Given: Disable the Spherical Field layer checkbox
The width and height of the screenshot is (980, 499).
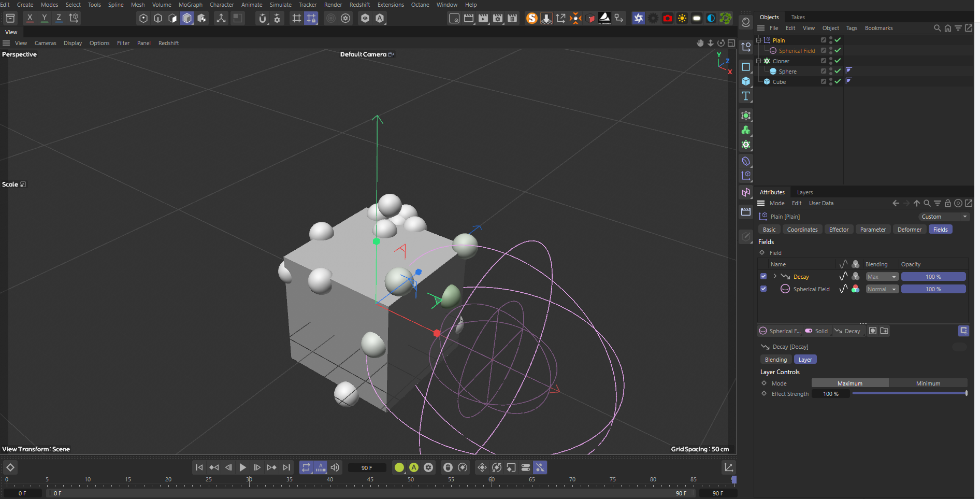Looking at the screenshot, I should [763, 289].
